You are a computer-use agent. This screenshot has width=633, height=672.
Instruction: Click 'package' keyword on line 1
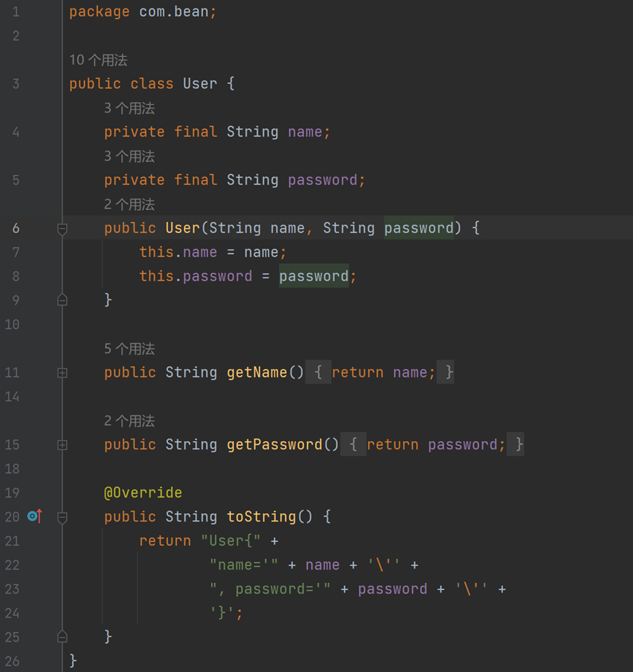(99, 12)
